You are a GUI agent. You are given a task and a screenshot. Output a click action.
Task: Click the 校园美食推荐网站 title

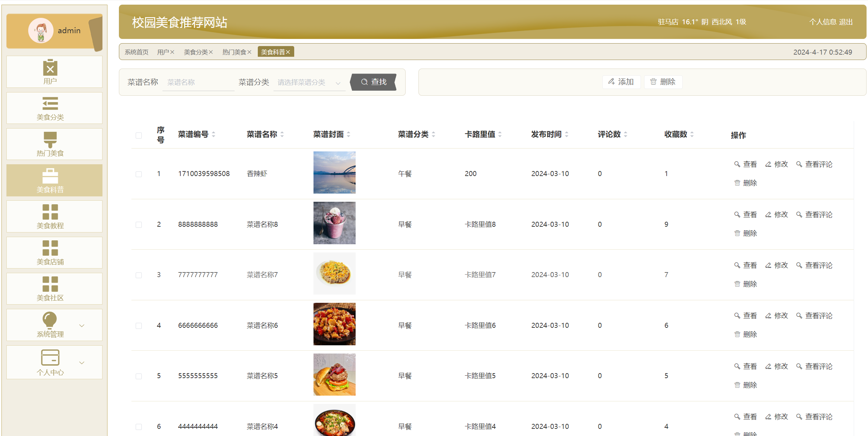tap(180, 22)
